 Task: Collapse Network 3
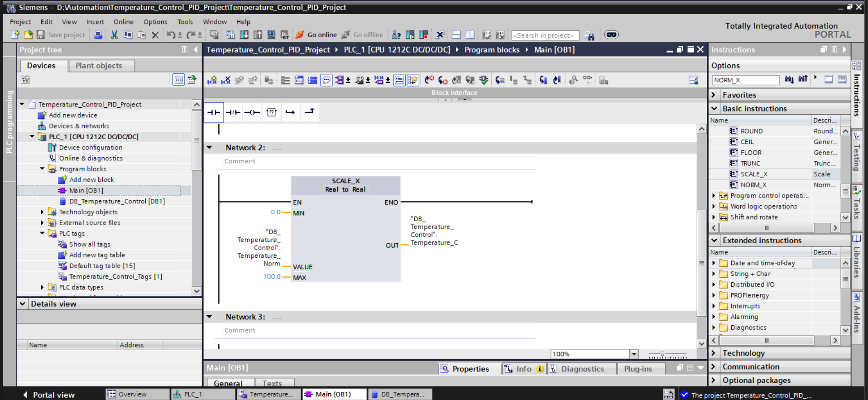tap(210, 317)
